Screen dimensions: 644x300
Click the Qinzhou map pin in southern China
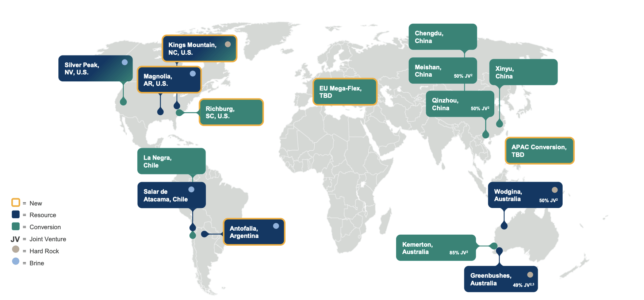[x=486, y=134]
